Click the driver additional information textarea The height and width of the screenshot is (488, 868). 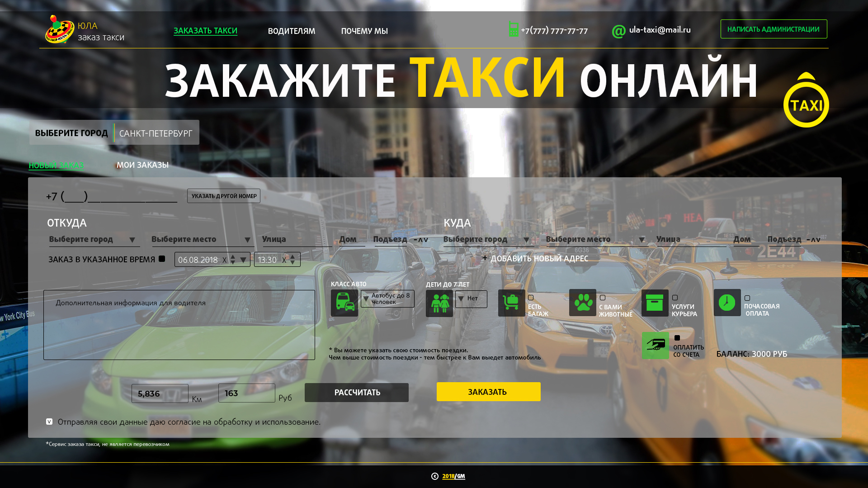click(x=179, y=325)
